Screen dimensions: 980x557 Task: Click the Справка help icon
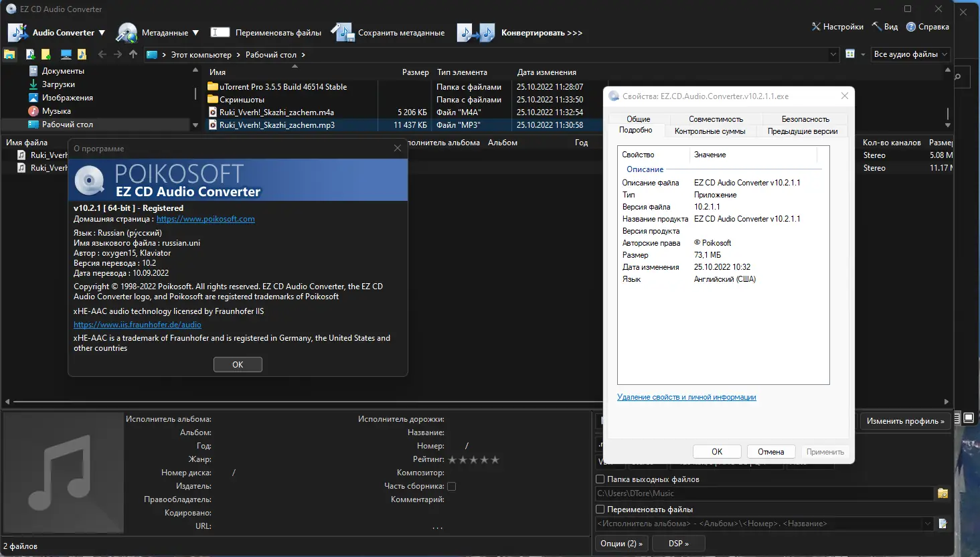[x=912, y=27]
